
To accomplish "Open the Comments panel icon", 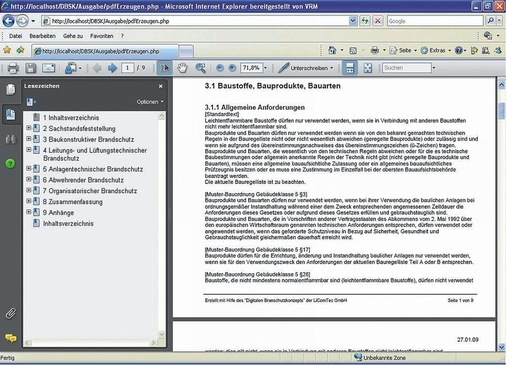I will pos(11,338).
